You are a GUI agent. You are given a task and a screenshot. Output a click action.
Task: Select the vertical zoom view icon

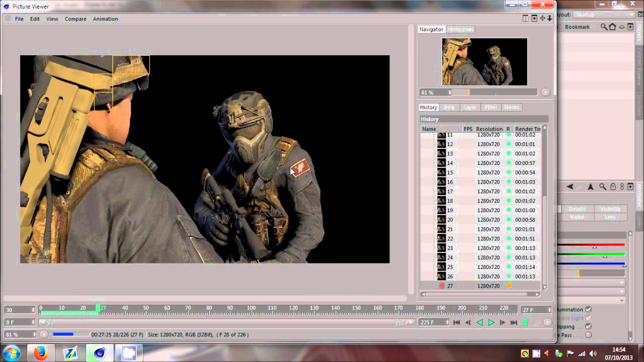550,19
